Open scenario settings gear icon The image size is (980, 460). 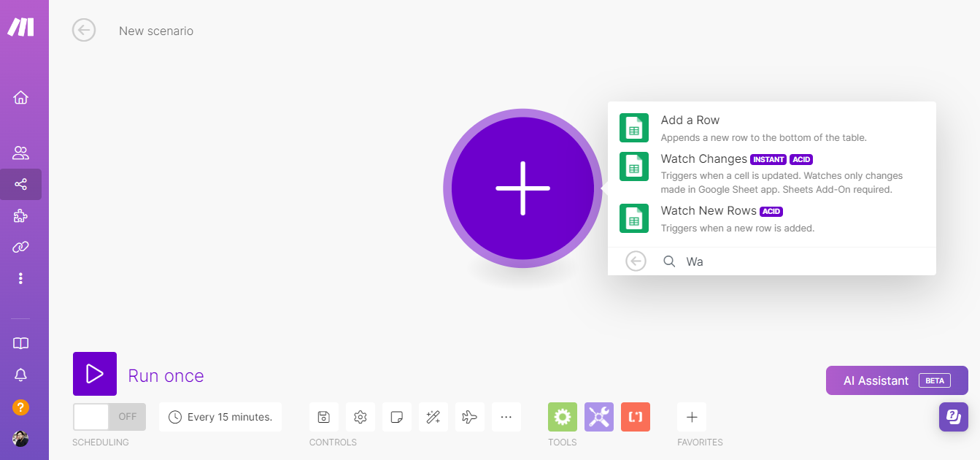(x=360, y=417)
